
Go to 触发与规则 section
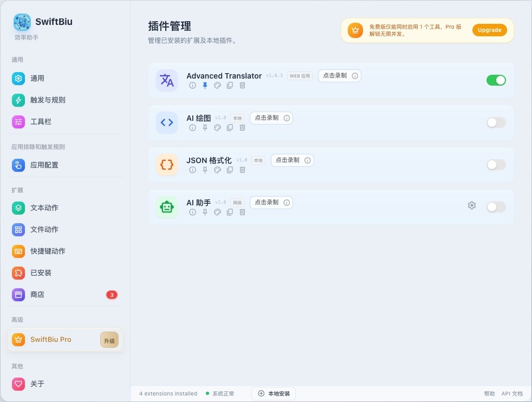65,100
